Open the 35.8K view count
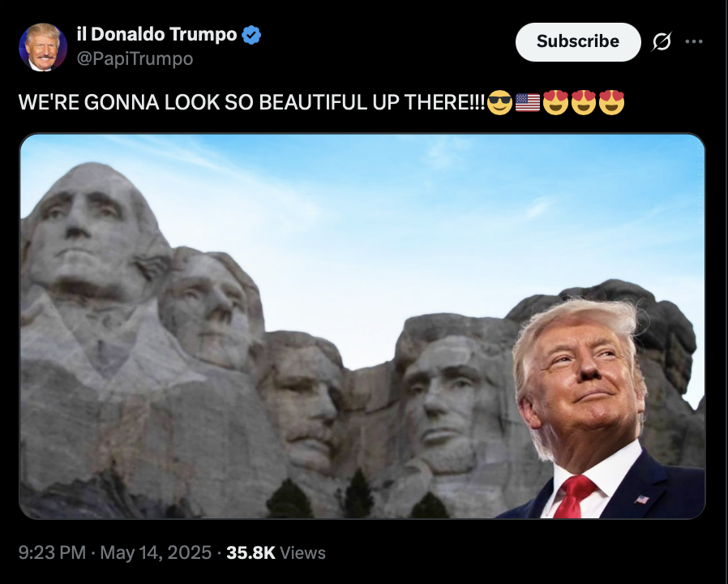This screenshot has width=728, height=584. click(251, 553)
